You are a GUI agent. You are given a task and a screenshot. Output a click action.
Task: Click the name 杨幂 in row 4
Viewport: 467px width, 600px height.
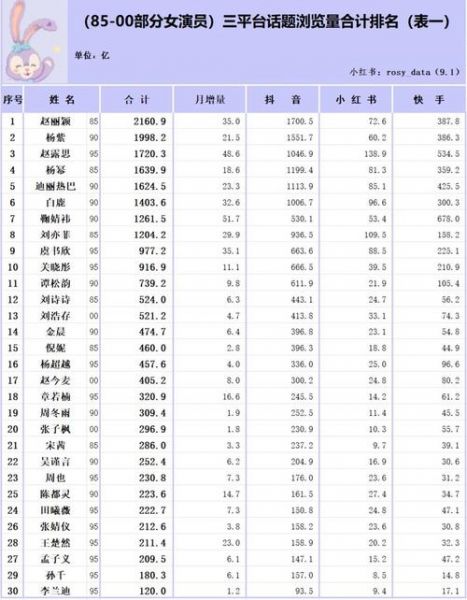[56, 170]
